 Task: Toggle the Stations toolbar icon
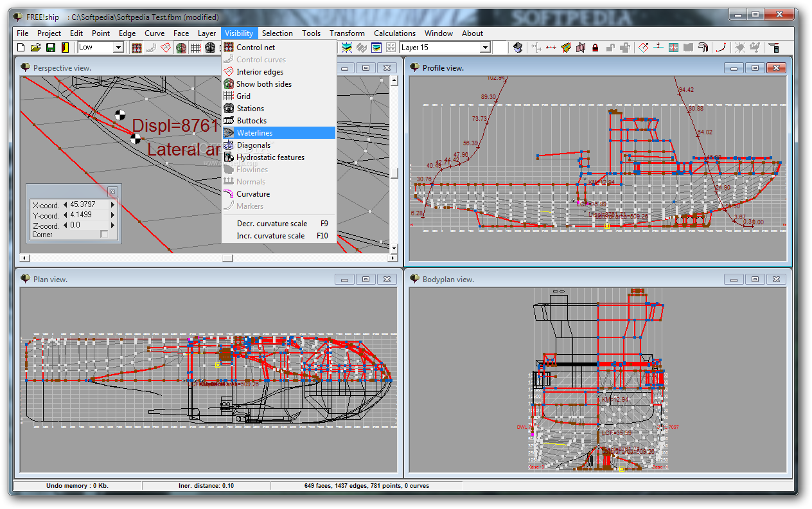click(210, 48)
